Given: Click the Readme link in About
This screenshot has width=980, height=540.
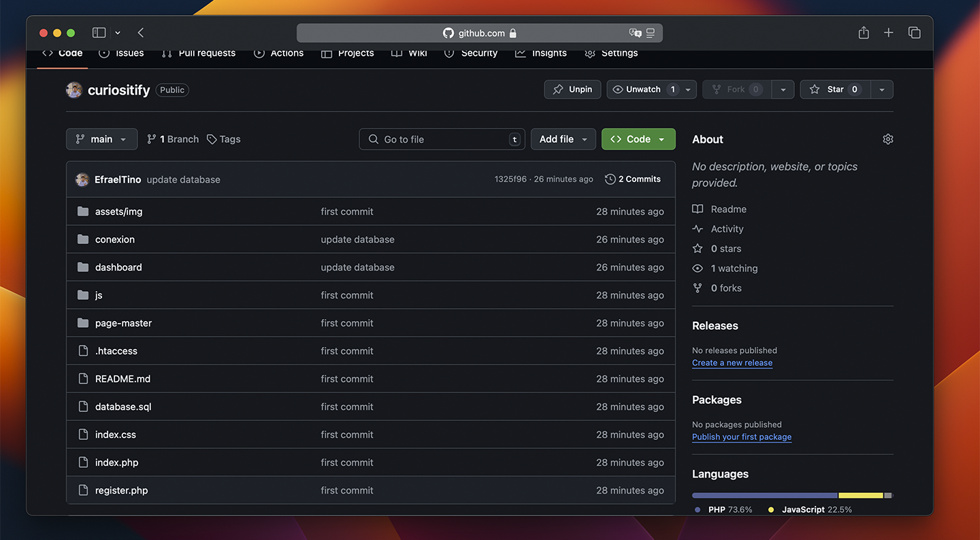Looking at the screenshot, I should [x=719, y=209].
